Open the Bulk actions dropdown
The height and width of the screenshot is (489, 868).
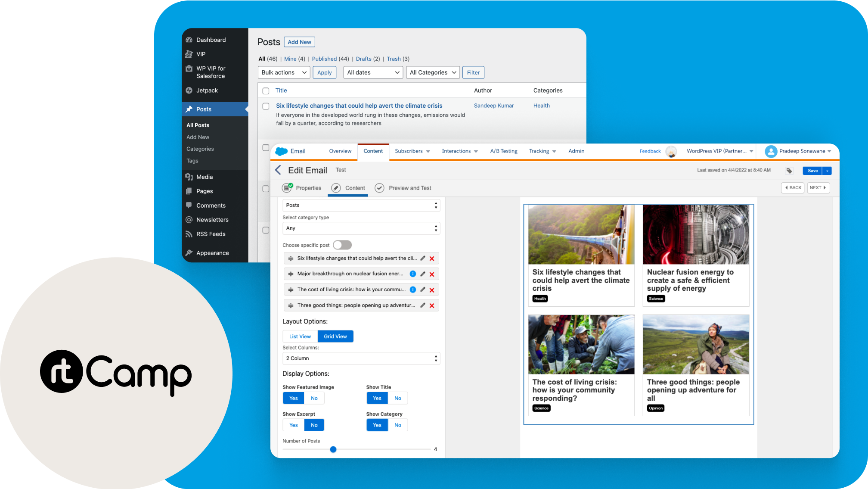tap(284, 72)
